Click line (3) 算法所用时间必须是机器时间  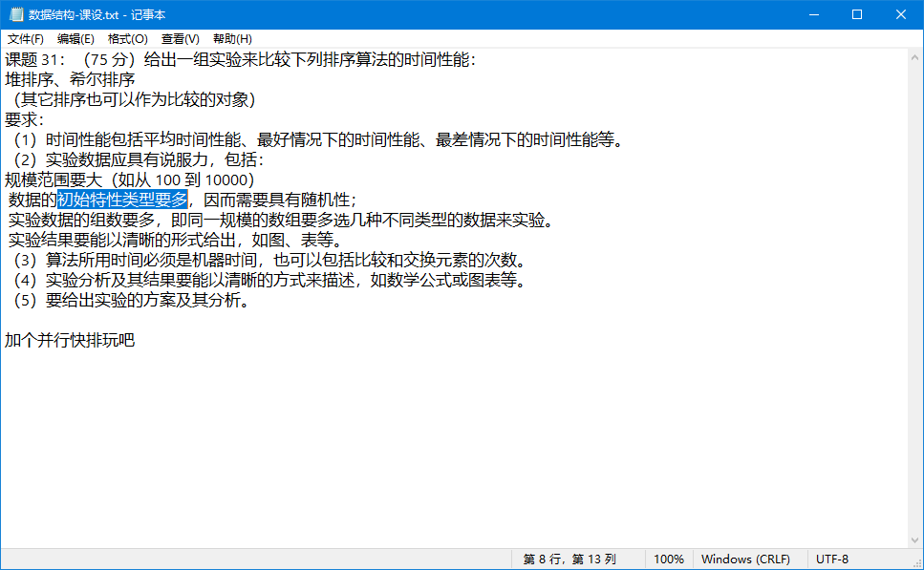(269, 261)
